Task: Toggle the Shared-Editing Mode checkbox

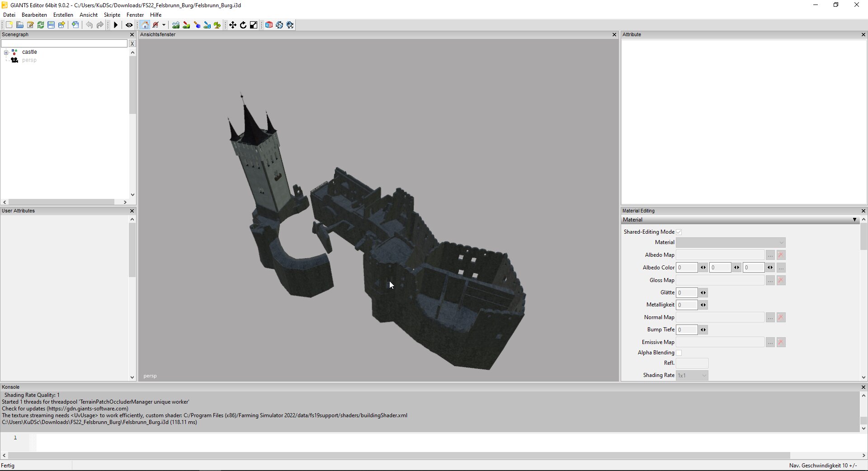Action: coord(679,232)
